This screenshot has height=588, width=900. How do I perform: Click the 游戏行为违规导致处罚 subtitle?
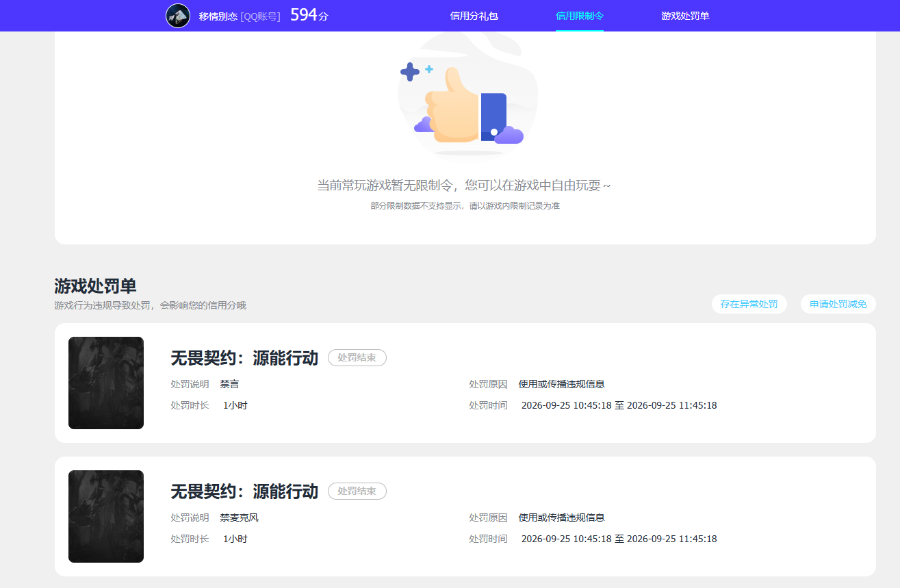click(150, 305)
